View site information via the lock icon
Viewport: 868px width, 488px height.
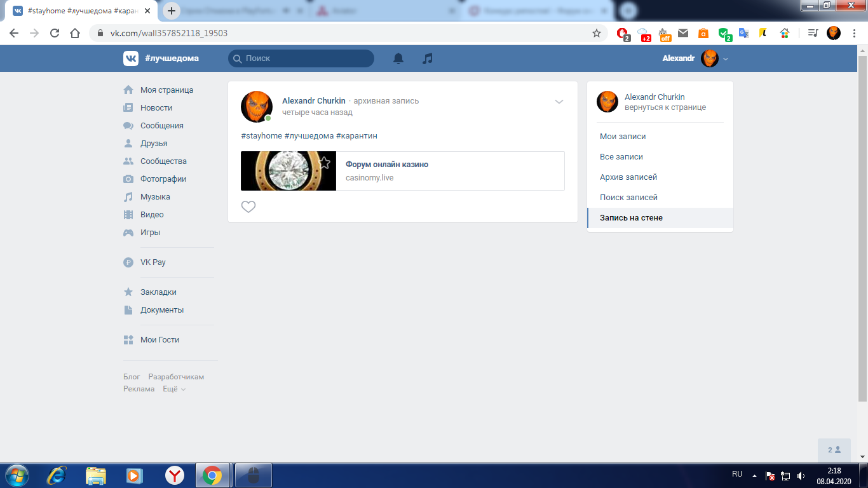(x=100, y=33)
